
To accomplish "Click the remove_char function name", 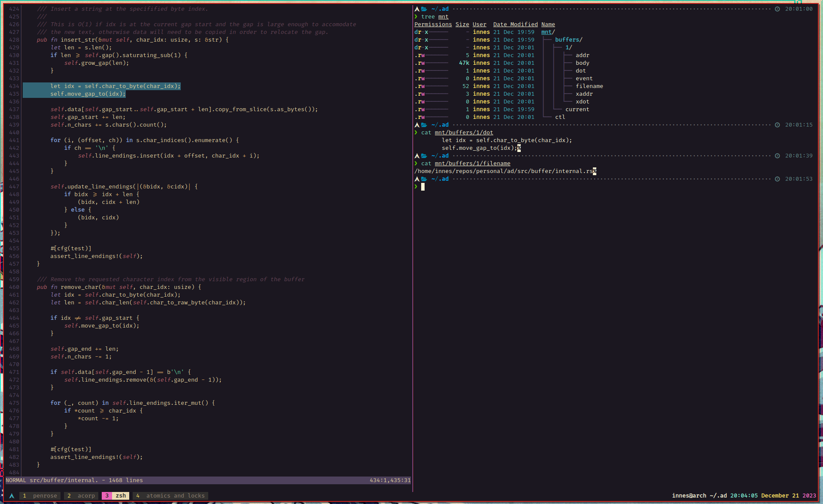I will coord(79,287).
